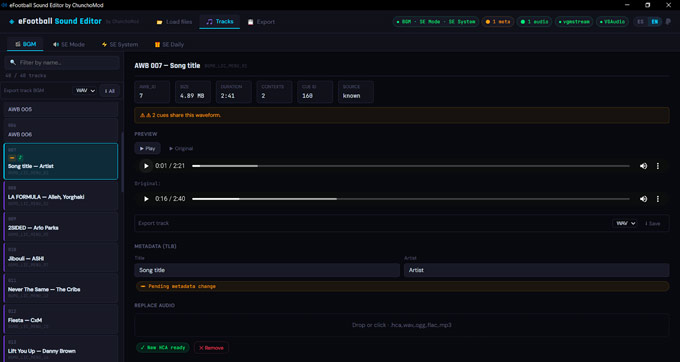Open more options on the 0:16 / 2:40 player
The height and width of the screenshot is (362, 680).
pyautogui.click(x=657, y=199)
